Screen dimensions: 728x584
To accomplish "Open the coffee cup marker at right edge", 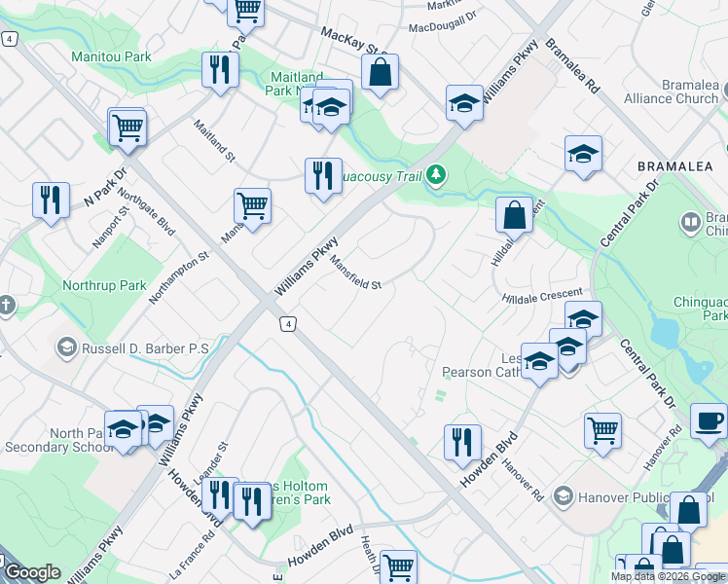I will (x=709, y=422).
